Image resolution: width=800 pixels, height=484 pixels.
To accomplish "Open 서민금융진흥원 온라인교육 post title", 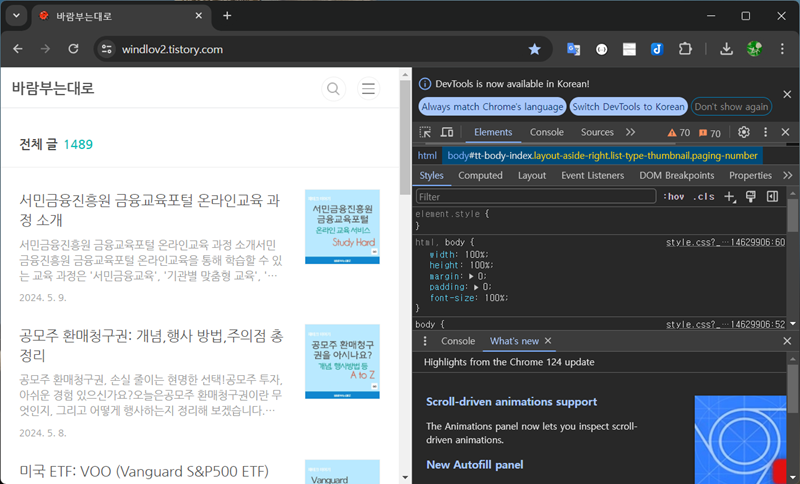I will [x=149, y=210].
